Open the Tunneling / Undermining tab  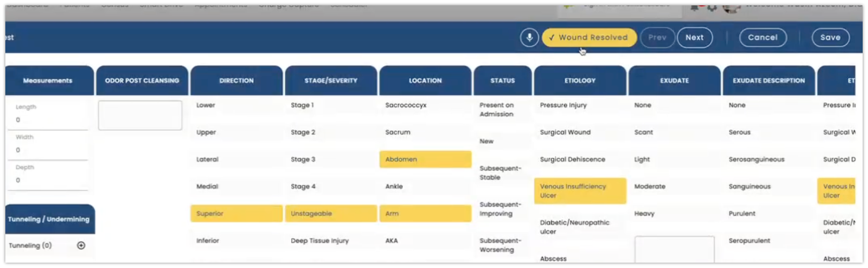[x=49, y=219]
